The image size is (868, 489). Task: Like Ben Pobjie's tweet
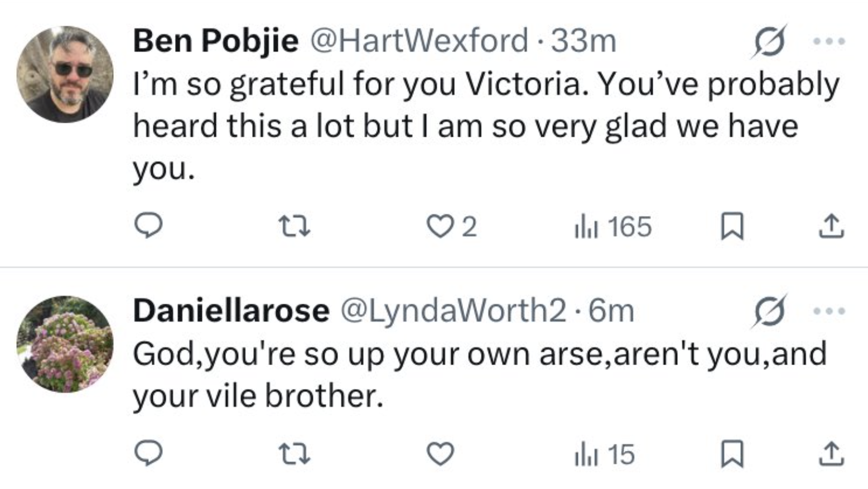[440, 227]
